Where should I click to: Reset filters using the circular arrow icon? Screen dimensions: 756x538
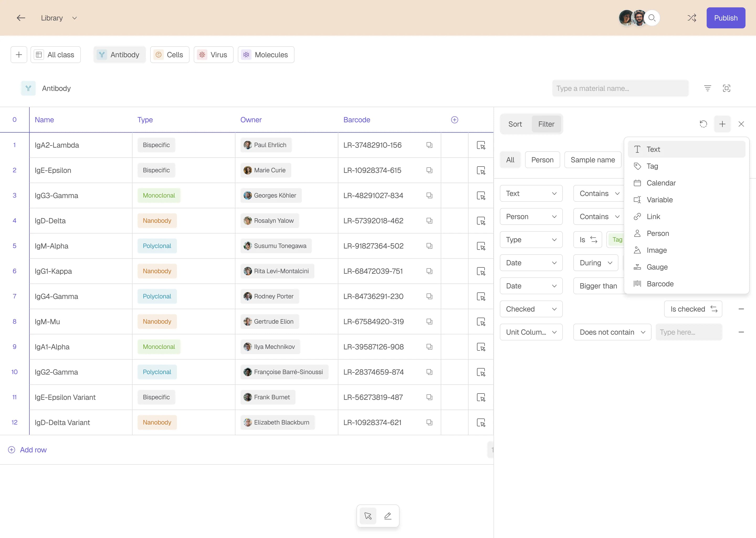point(703,124)
